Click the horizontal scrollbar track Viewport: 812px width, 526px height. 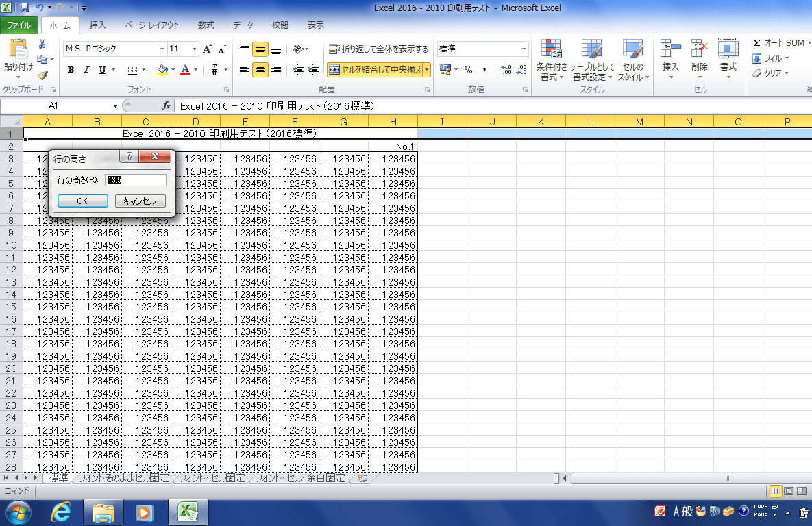(x=690, y=478)
